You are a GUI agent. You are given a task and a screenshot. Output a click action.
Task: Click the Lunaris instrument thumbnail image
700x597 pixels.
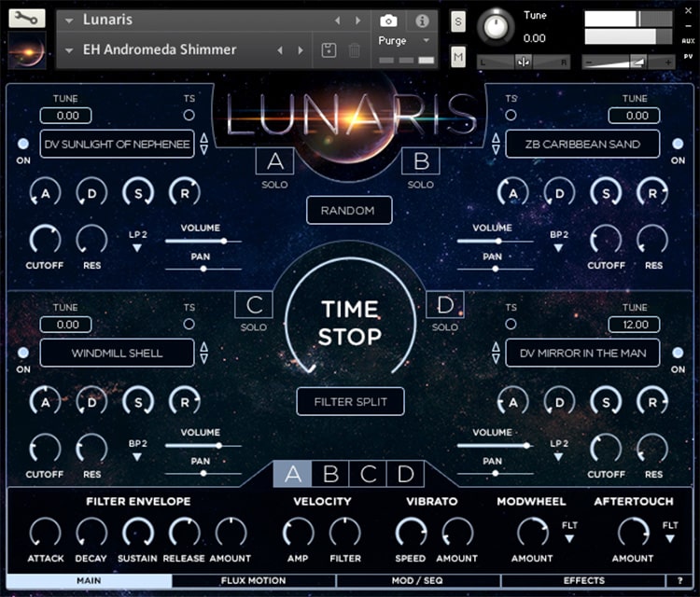point(27,50)
